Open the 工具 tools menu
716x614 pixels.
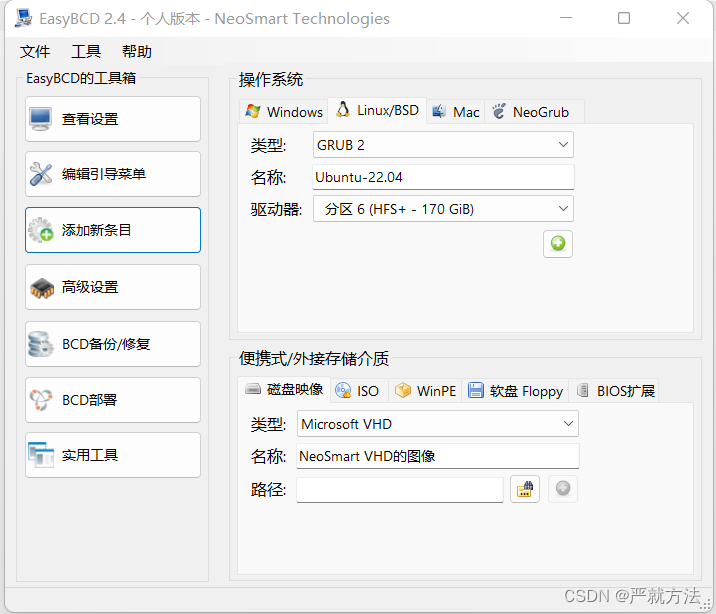point(86,52)
